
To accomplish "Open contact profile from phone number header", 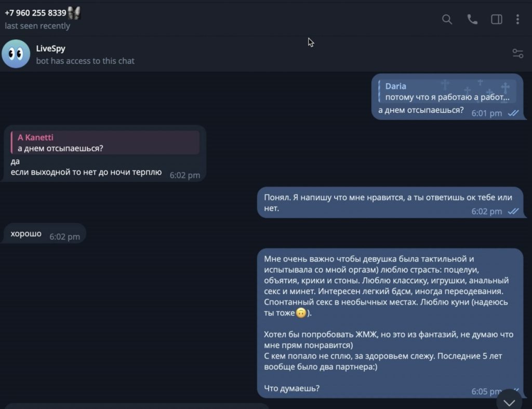I will tap(35, 13).
